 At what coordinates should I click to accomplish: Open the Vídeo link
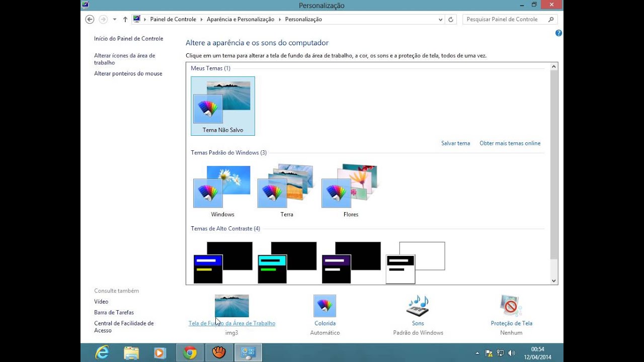(101, 302)
